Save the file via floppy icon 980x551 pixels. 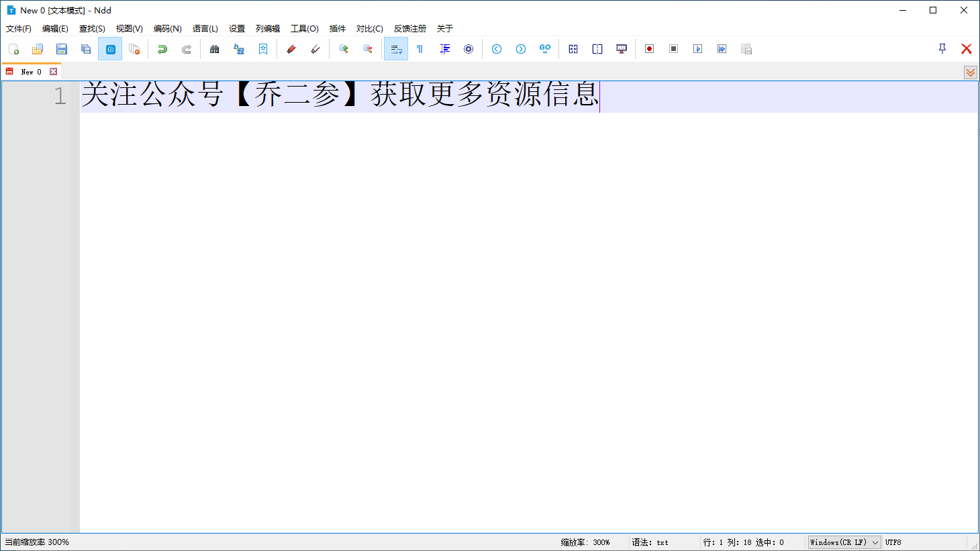coord(62,49)
